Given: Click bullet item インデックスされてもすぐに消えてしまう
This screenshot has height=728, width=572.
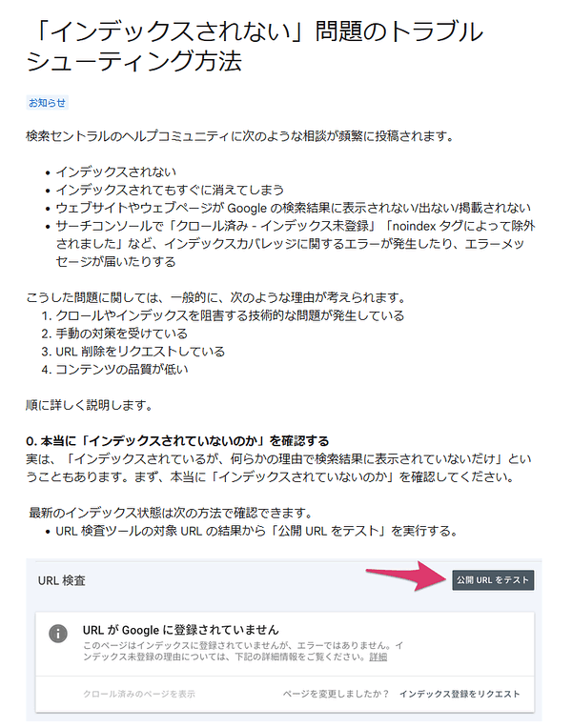Looking at the screenshot, I should tap(170, 190).
